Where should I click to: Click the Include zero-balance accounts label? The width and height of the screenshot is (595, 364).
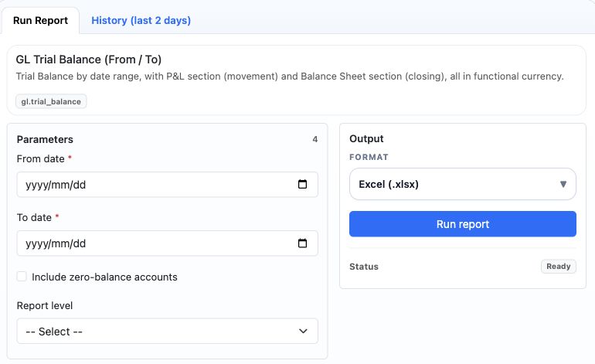point(104,277)
